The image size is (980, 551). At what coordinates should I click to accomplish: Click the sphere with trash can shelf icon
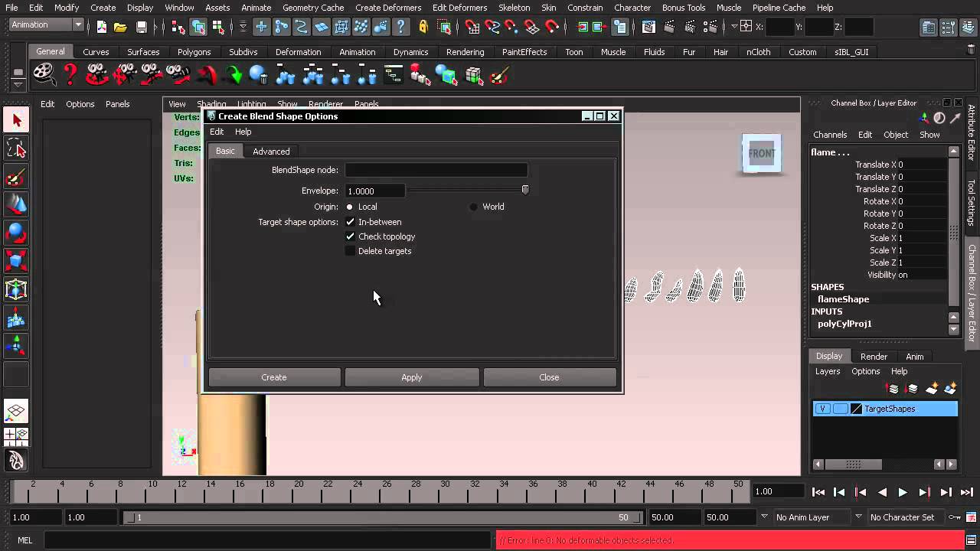259,75
